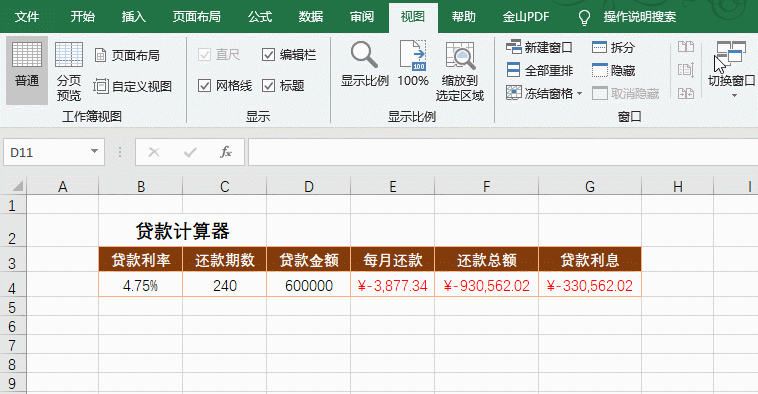Toggle the Ruler (直尺) checkbox
Image resolution: width=758 pixels, height=394 pixels.
(x=204, y=55)
